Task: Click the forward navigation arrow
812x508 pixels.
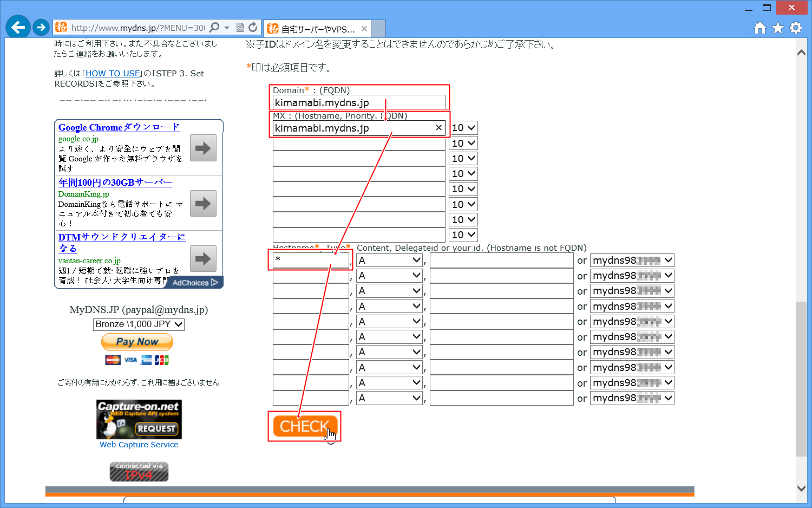Action: pos(41,27)
